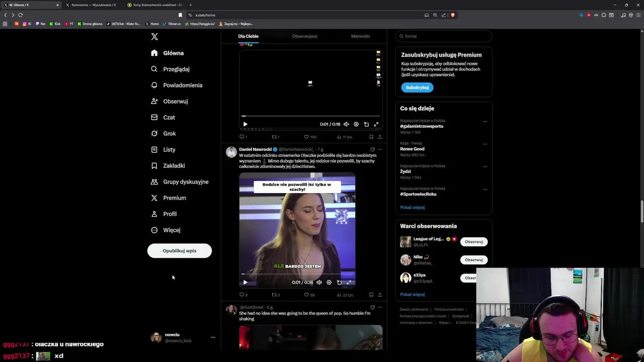Open the Obserwuj sidebar item
This screenshot has height=362, width=644.
[x=170, y=101]
